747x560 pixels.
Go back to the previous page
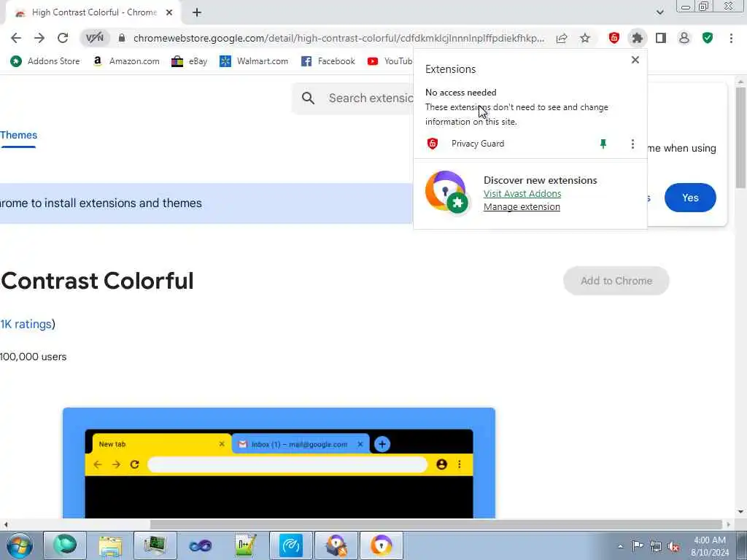coord(16,38)
